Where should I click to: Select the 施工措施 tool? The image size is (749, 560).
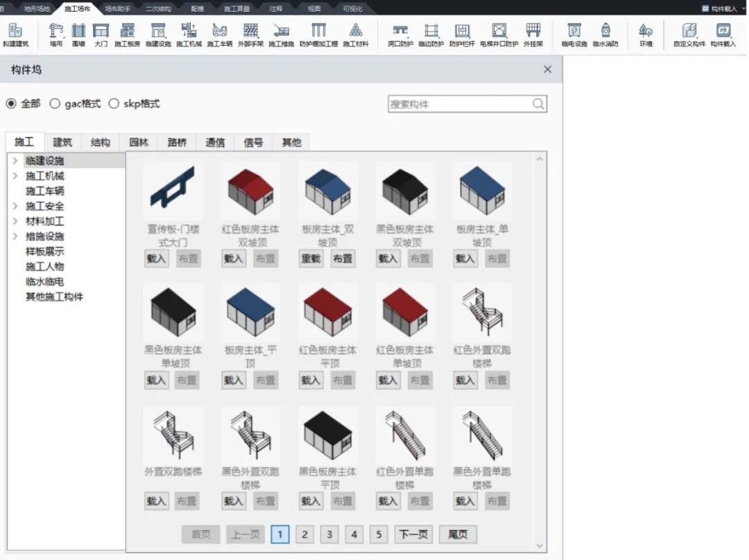[282, 35]
